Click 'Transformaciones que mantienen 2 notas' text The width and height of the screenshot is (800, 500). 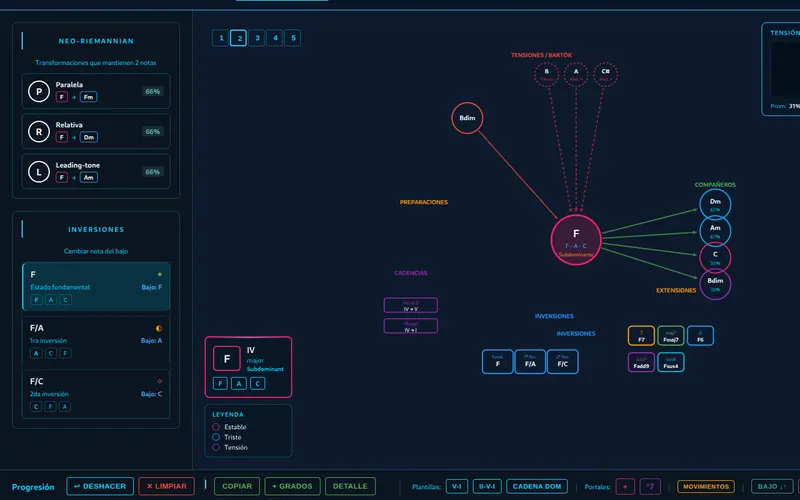click(x=96, y=63)
